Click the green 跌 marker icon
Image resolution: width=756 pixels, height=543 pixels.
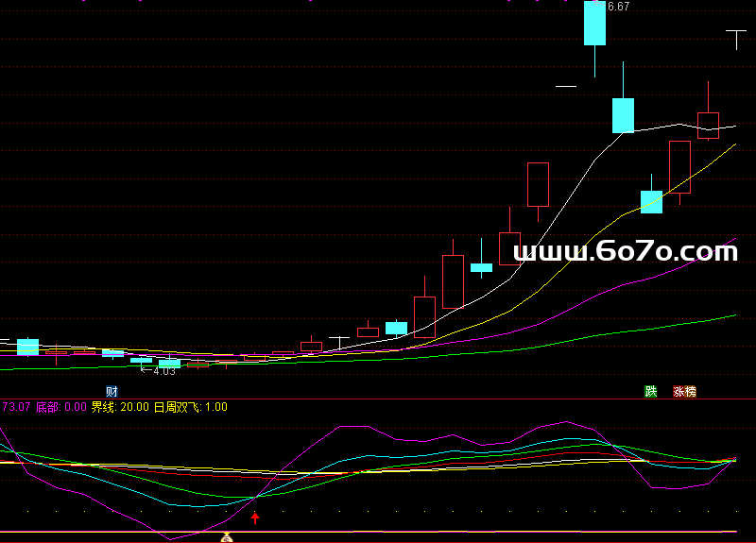[650, 391]
